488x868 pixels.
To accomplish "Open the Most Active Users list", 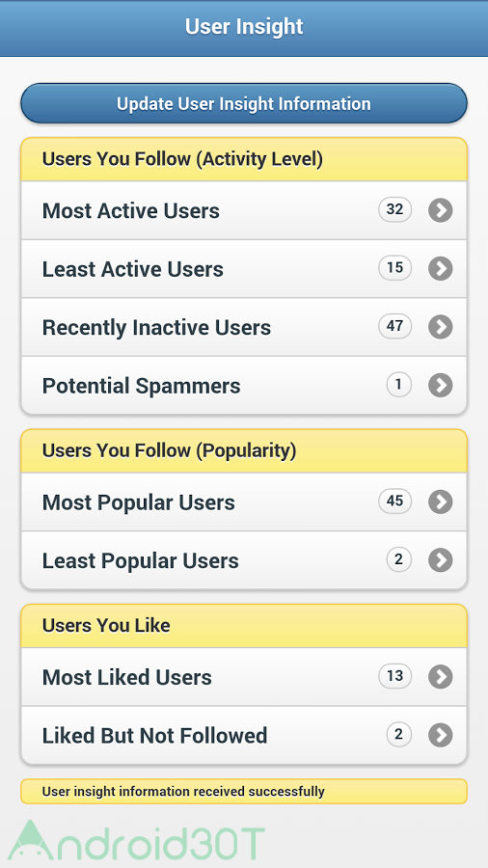I will (x=244, y=210).
